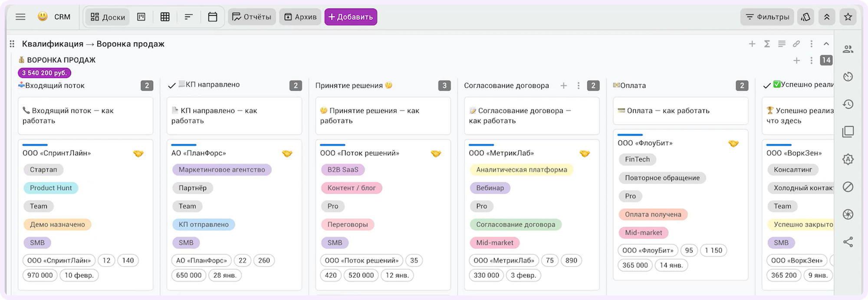Screen dimensions: 868x300
Task: Open board header three-dot menu
Action: (x=811, y=44)
